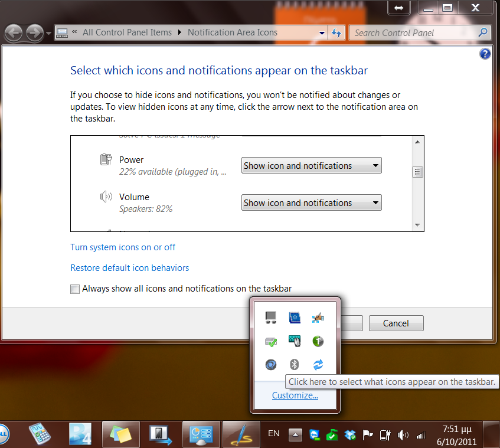This screenshot has height=448, width=500.
Task: Open Turn system icons on or off
Action: [123, 247]
